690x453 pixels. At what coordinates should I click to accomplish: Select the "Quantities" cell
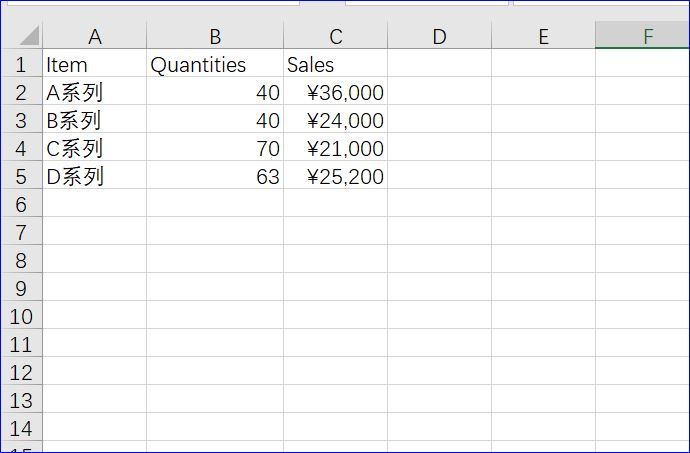pos(215,65)
